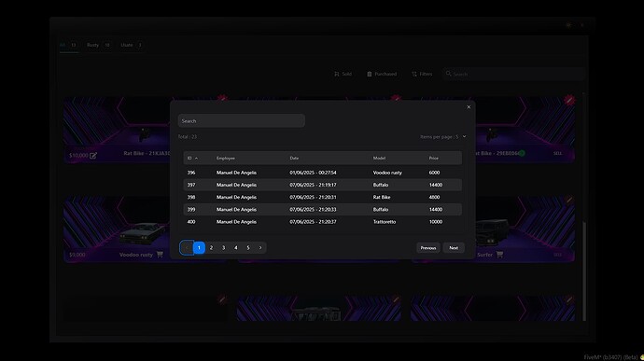Screen dimensions: 644x361
Task: Open the Purchased list icon
Action: coord(370,74)
